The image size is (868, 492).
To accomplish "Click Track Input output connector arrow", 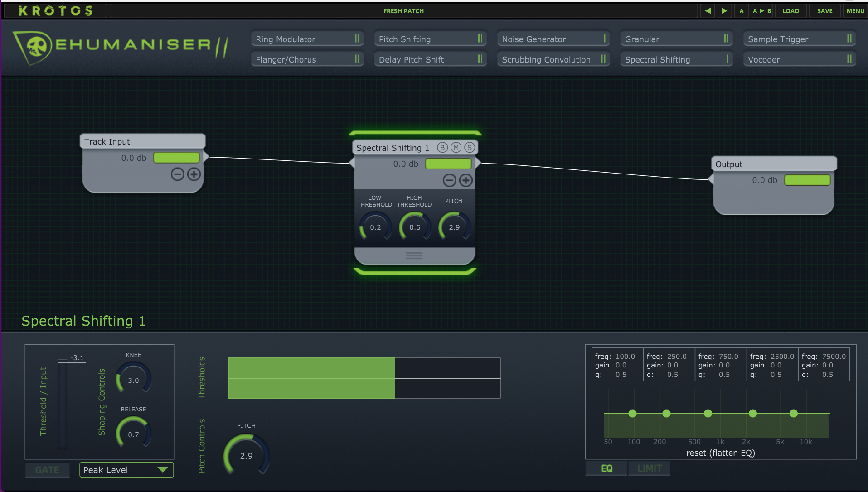I will coord(206,157).
